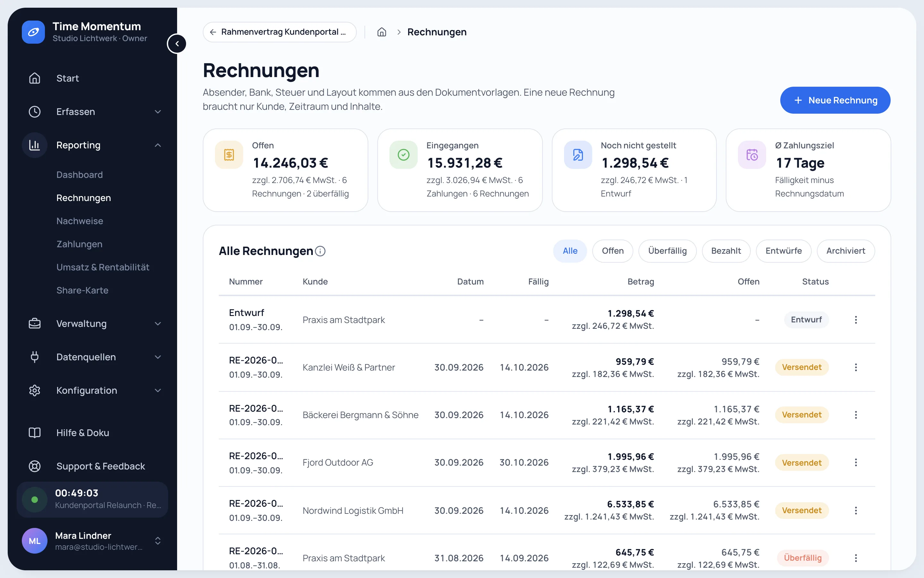Open Zahlungen under Reporting
924x578 pixels.
(80, 244)
